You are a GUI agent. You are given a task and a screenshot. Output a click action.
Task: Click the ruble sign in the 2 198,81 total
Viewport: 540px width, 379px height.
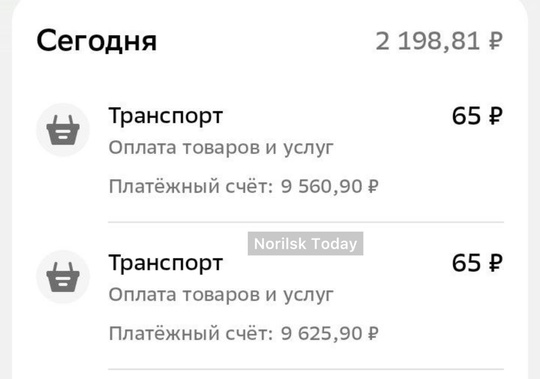point(496,42)
